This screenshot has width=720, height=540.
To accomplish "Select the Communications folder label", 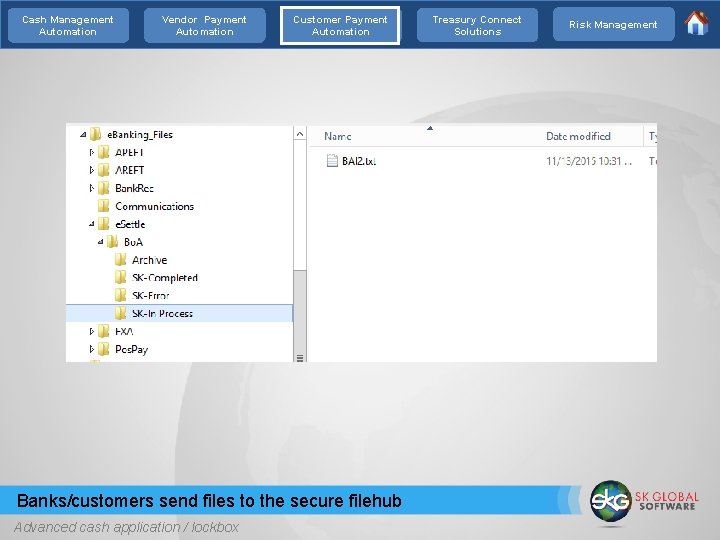I will (154, 206).
